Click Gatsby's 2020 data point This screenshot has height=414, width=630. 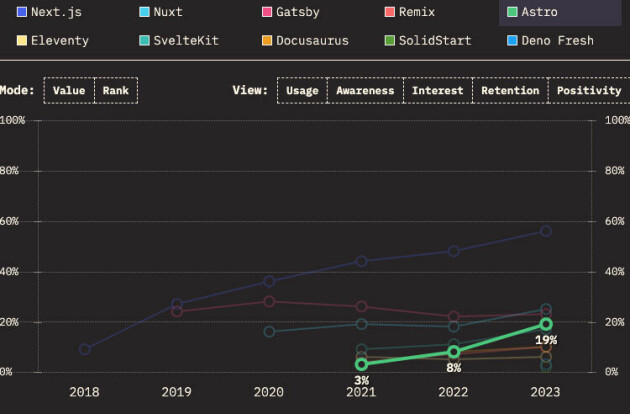click(269, 301)
